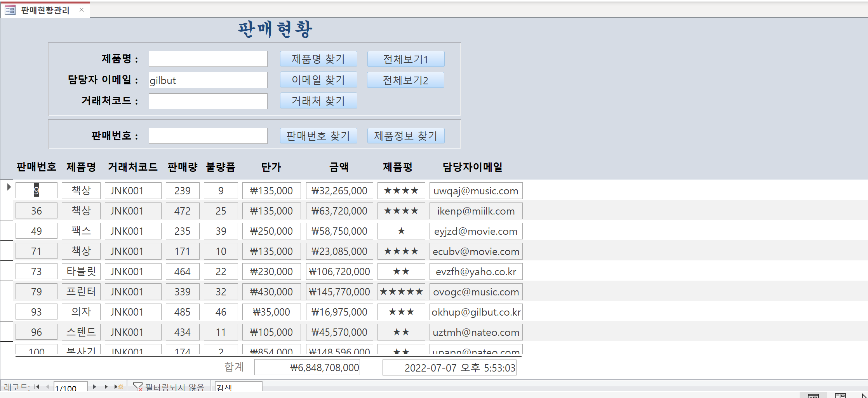
Task: Switch to Form View in status bar
Action: click(813, 396)
